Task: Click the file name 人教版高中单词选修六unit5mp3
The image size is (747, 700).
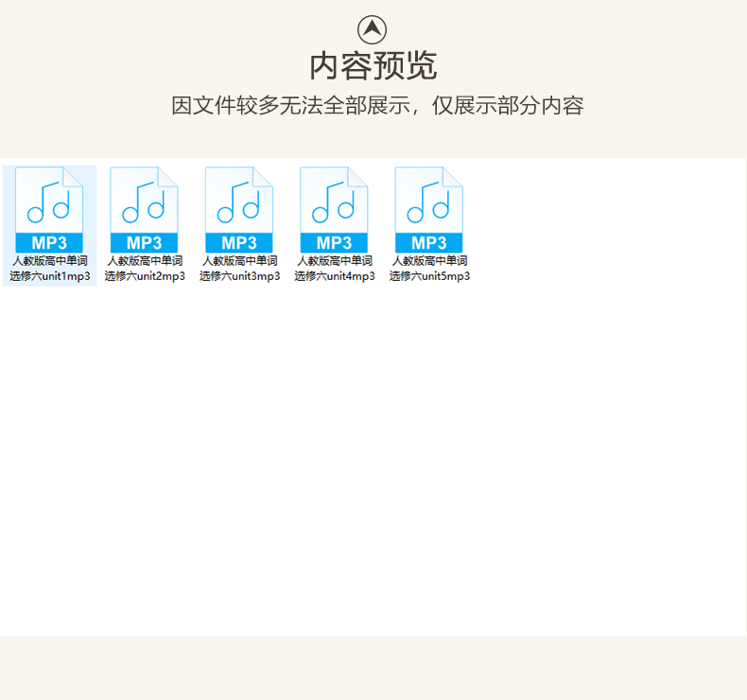Action: (x=429, y=269)
